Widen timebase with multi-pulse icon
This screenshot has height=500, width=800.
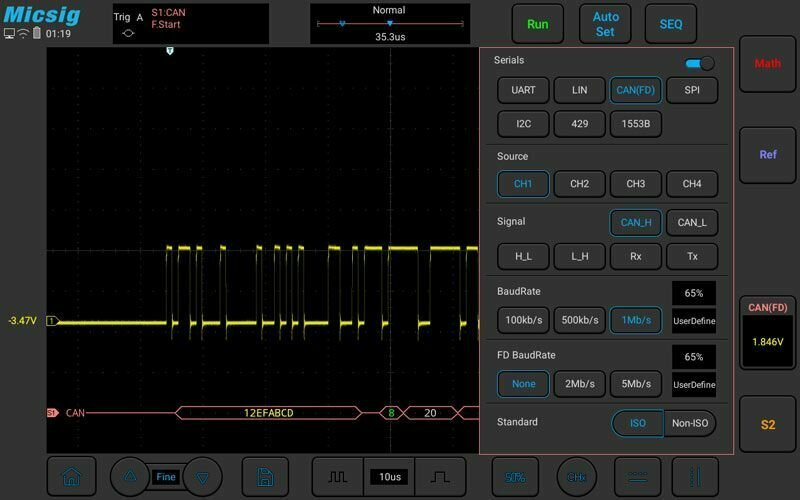click(x=338, y=477)
